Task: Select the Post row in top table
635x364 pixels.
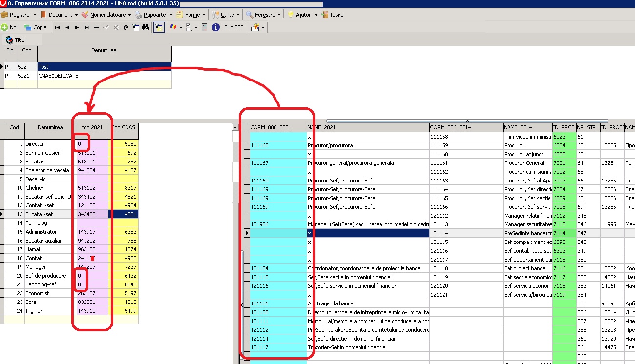Action: (88, 67)
